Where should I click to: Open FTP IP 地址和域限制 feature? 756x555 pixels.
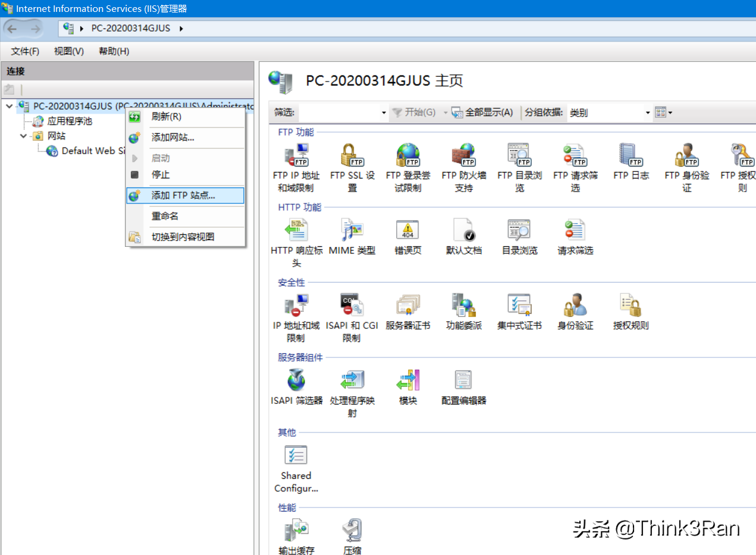tap(296, 168)
